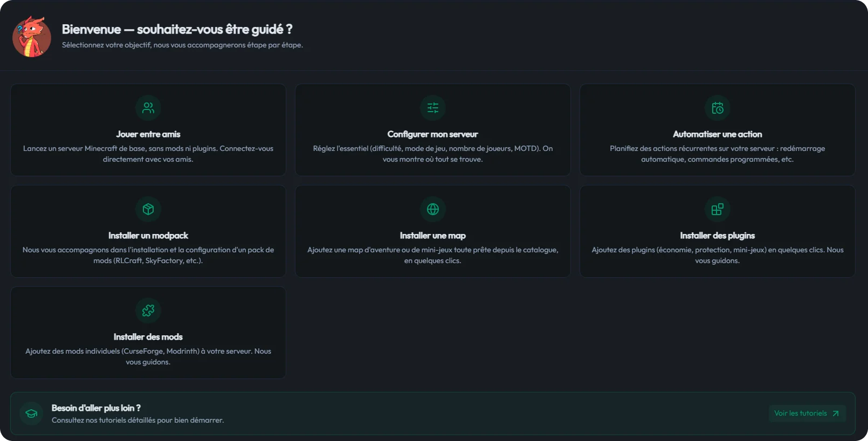Click the puzzle piece icon above Installer des mods
868x441 pixels.
point(148,311)
